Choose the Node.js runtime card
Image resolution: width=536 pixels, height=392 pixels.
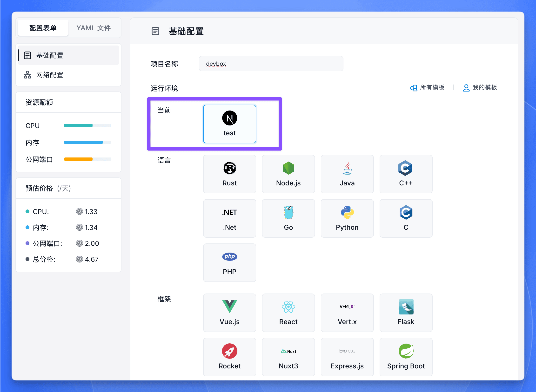tap(288, 174)
